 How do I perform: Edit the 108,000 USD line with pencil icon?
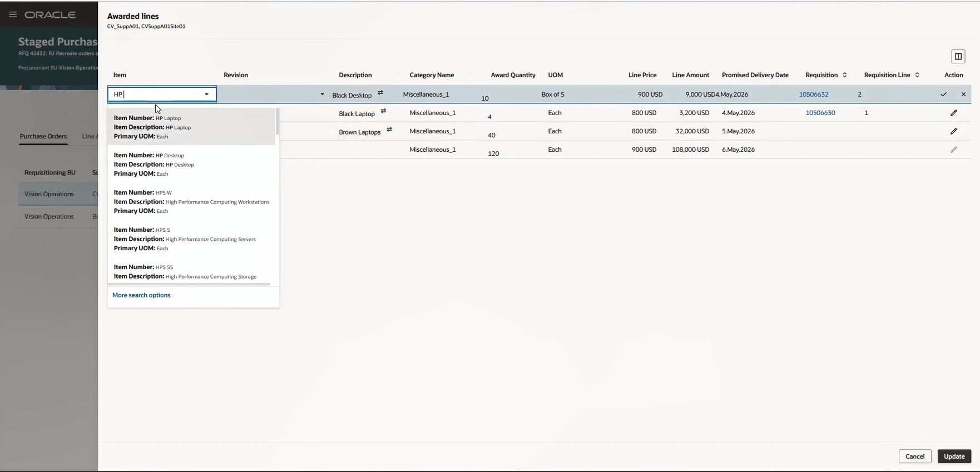pyautogui.click(x=953, y=150)
